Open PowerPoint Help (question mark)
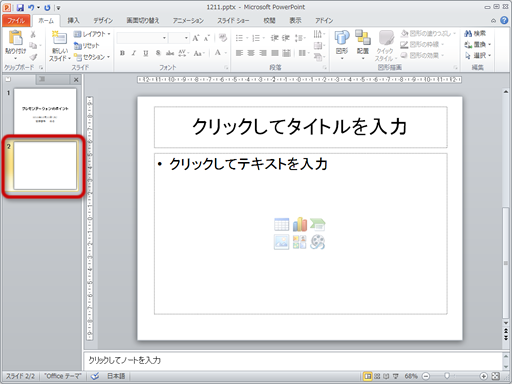The width and height of the screenshot is (512, 384). click(x=504, y=21)
